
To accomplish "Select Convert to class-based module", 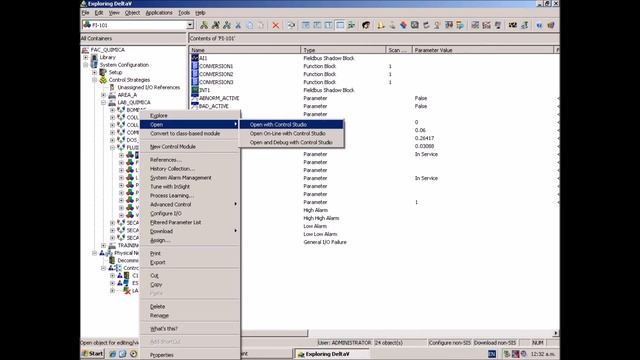I will coord(190,133).
